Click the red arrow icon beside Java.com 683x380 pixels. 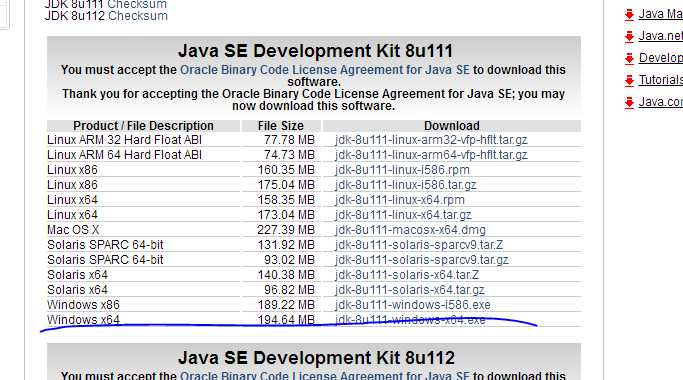[x=629, y=102]
